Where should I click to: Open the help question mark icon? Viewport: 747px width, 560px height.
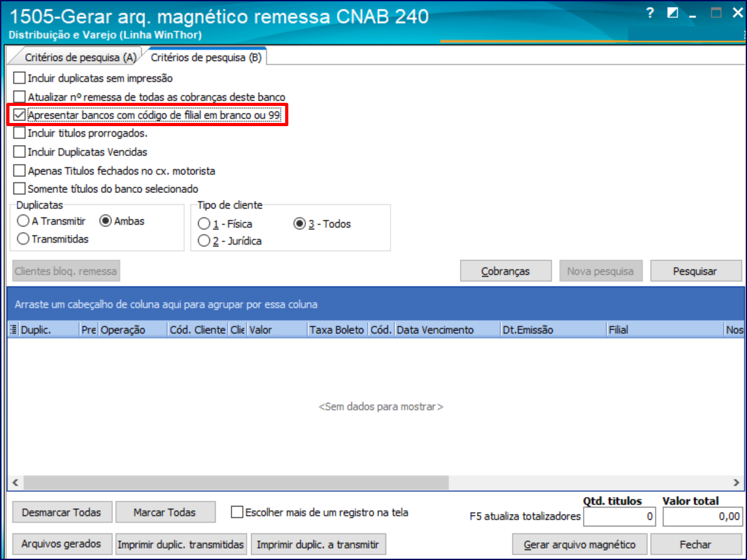[650, 13]
